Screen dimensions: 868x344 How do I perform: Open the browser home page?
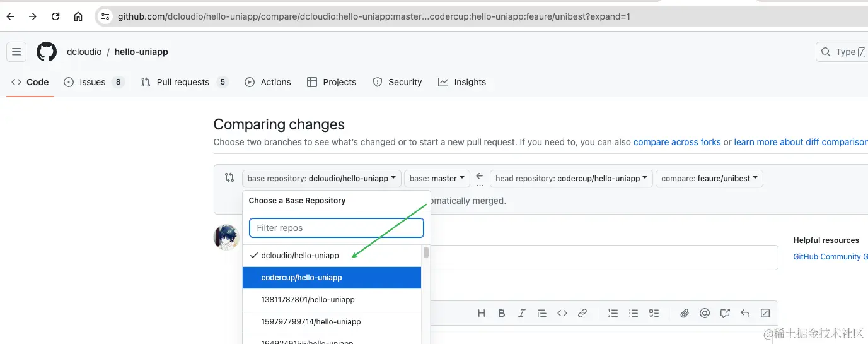[78, 16]
